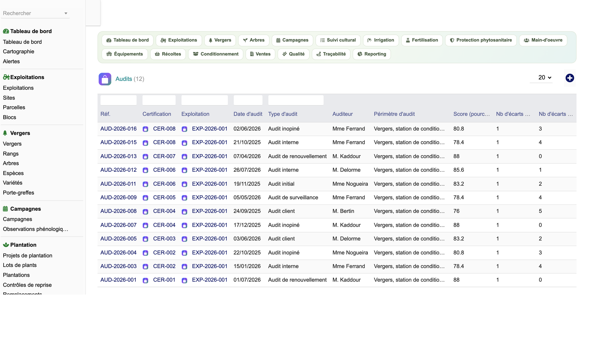Sort by Périmètre d'audit column header
This screenshot has height=364, width=589.
coord(394,114)
